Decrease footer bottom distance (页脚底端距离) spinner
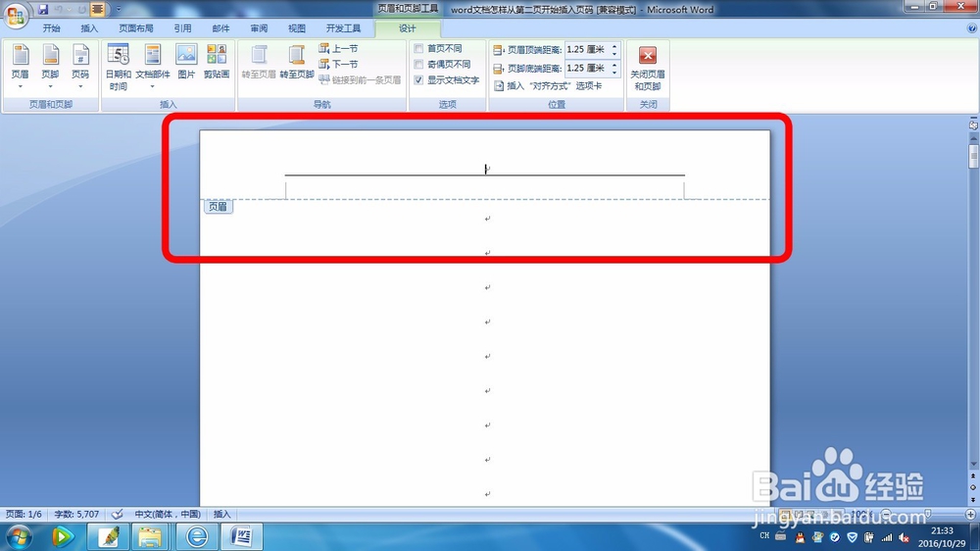Viewport: 980px width, 551px height. point(614,72)
